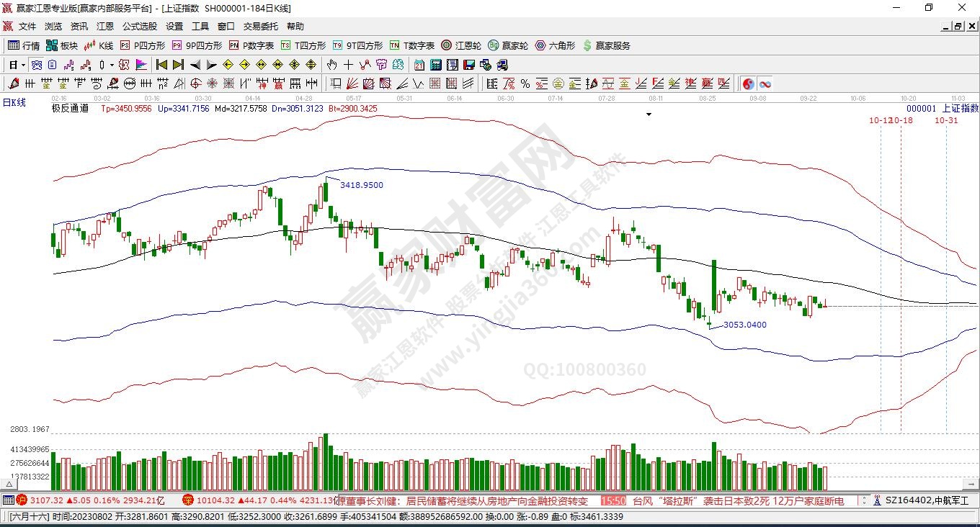
Task: Expand the 日 period dropdown arrow
Action: click(x=23, y=65)
